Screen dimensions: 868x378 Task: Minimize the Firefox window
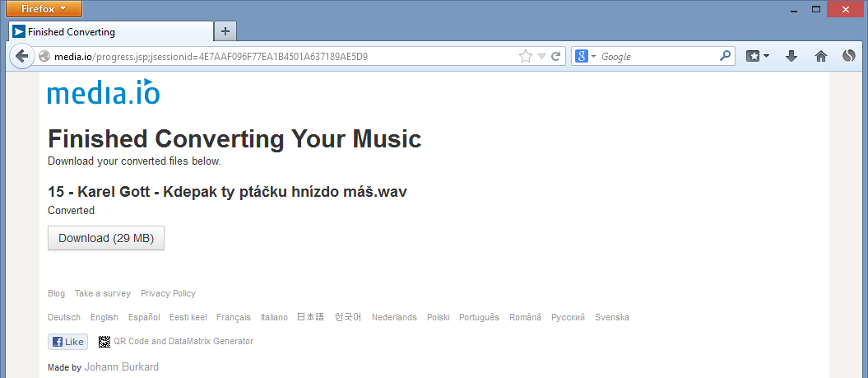[x=795, y=9]
